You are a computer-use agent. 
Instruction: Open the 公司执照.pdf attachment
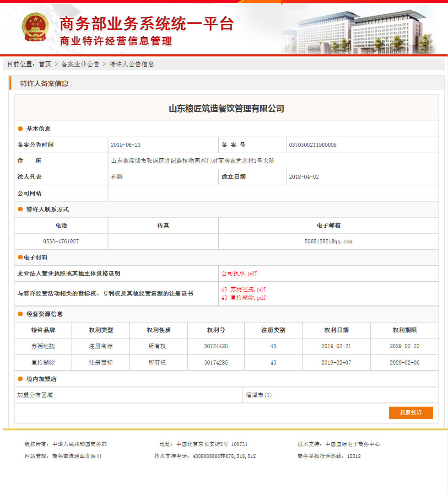click(239, 274)
